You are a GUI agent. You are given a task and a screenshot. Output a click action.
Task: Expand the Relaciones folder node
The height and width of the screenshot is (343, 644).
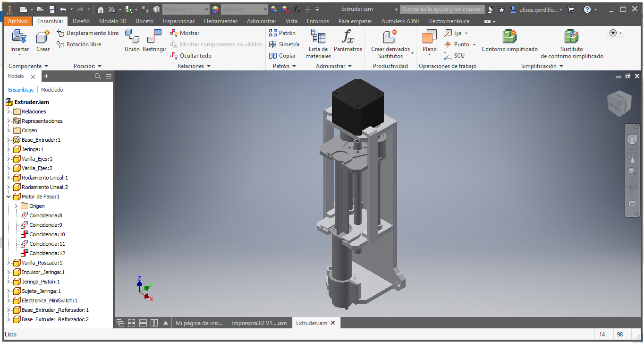[8, 111]
